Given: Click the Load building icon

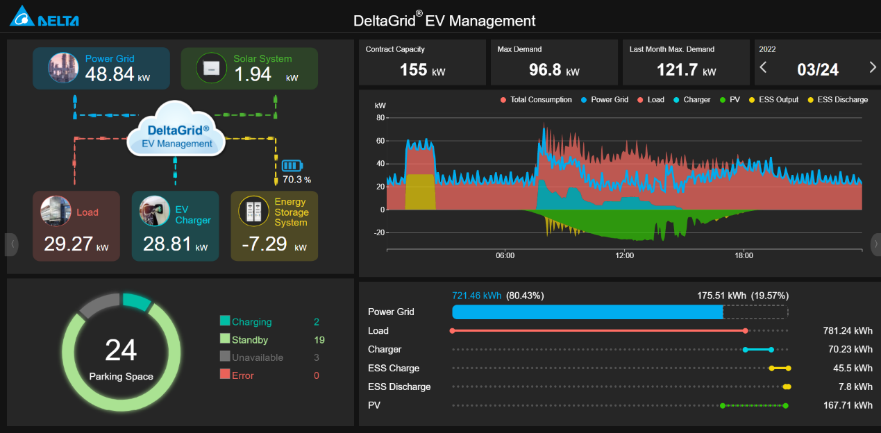Looking at the screenshot, I should pyautogui.click(x=55, y=211).
